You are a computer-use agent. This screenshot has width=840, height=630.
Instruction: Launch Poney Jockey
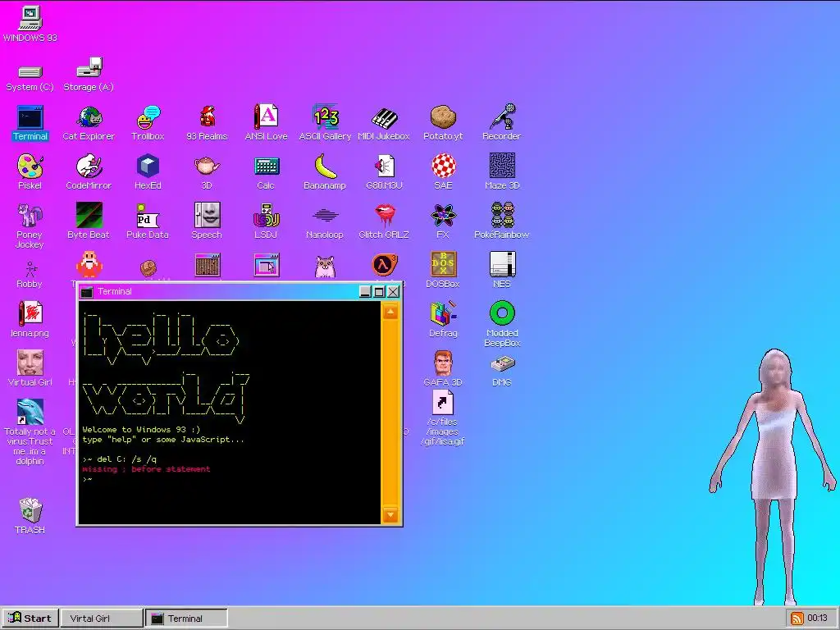coord(30,226)
